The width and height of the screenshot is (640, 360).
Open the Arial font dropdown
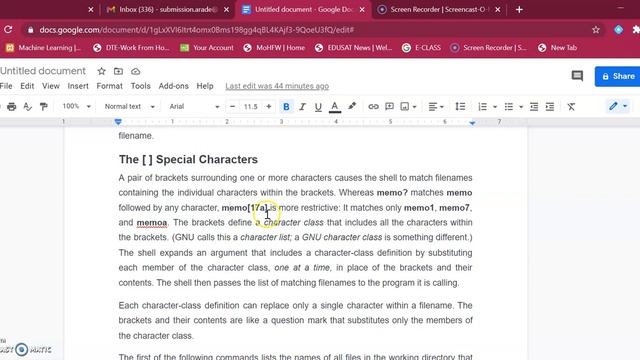pyautogui.click(x=194, y=106)
